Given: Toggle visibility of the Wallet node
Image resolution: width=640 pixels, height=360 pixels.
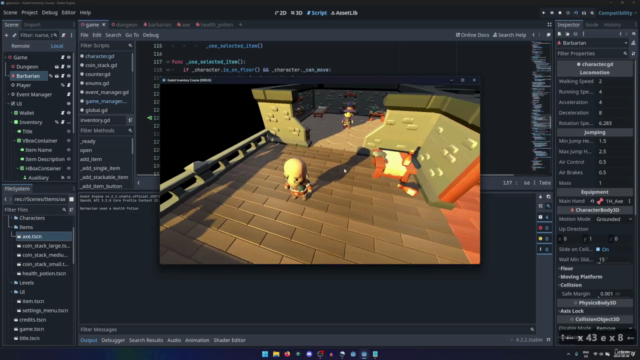Looking at the screenshot, I should click(69, 113).
